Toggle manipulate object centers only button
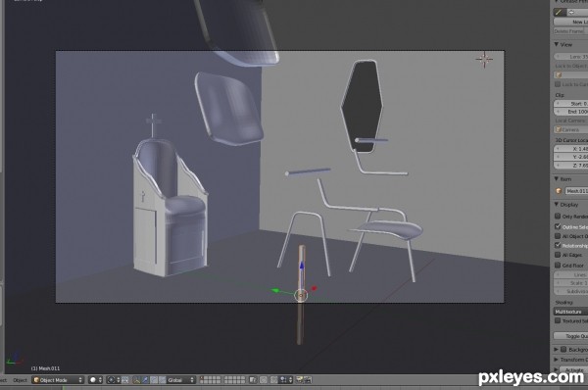The image size is (588, 390). [x=125, y=380]
